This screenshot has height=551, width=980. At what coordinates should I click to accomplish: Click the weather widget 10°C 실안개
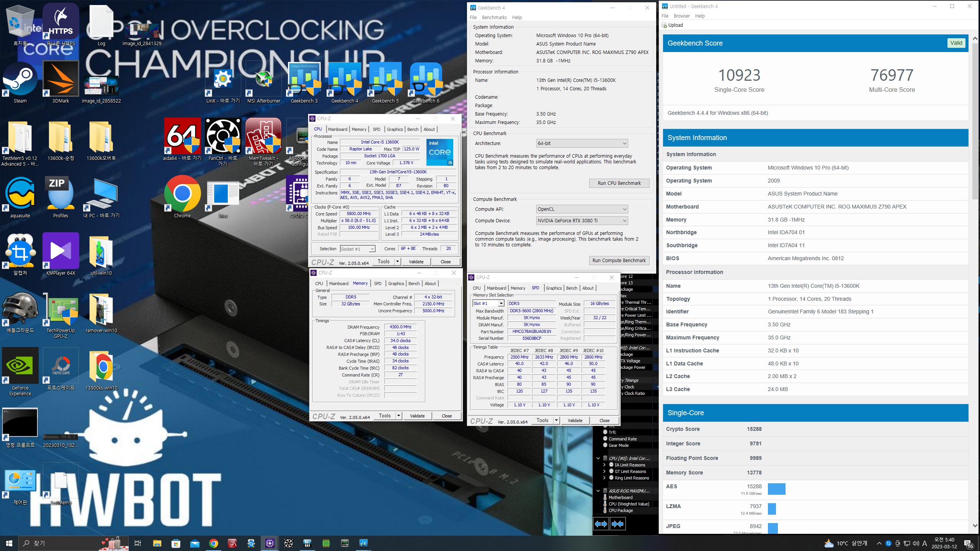[846, 543]
